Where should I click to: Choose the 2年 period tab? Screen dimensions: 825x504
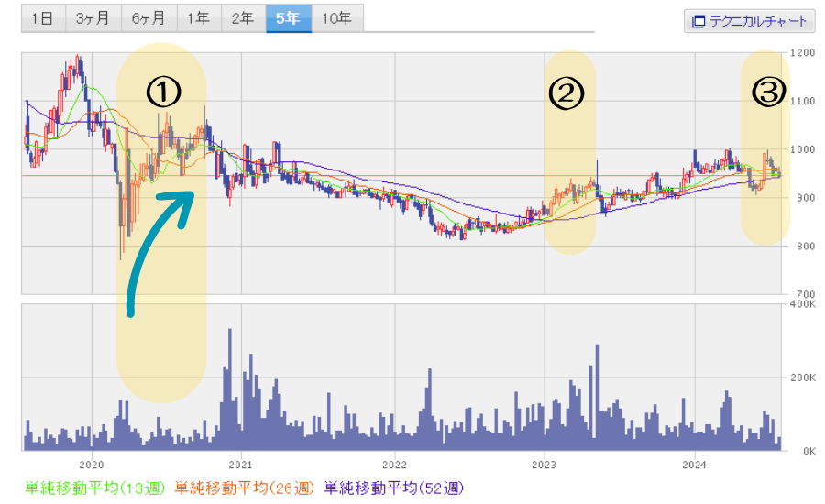(x=243, y=18)
